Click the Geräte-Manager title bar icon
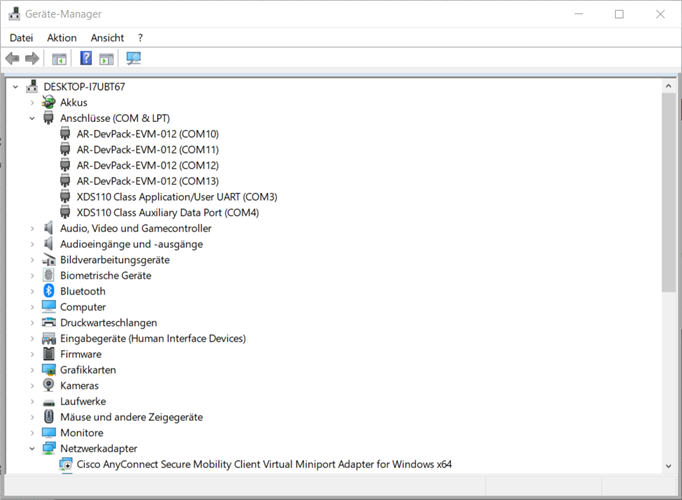 click(x=14, y=14)
